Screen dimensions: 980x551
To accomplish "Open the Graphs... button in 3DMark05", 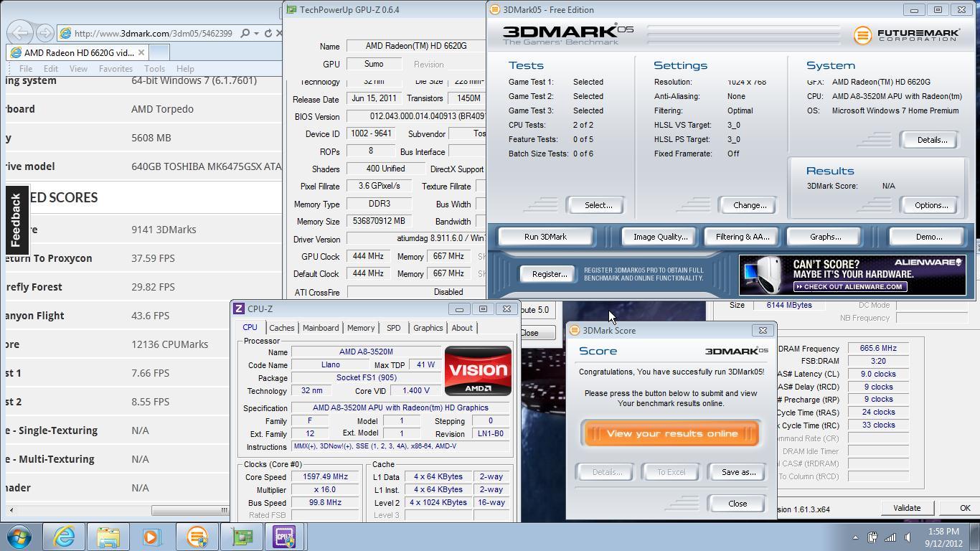I will point(825,237).
